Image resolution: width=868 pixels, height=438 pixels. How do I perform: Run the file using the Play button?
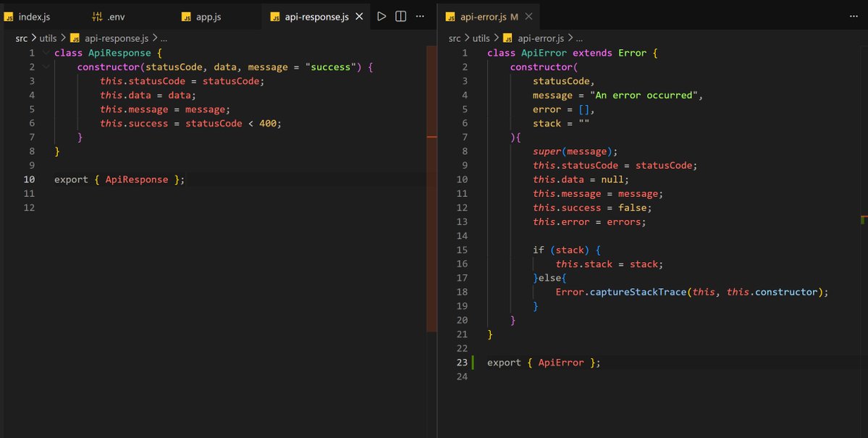(382, 16)
